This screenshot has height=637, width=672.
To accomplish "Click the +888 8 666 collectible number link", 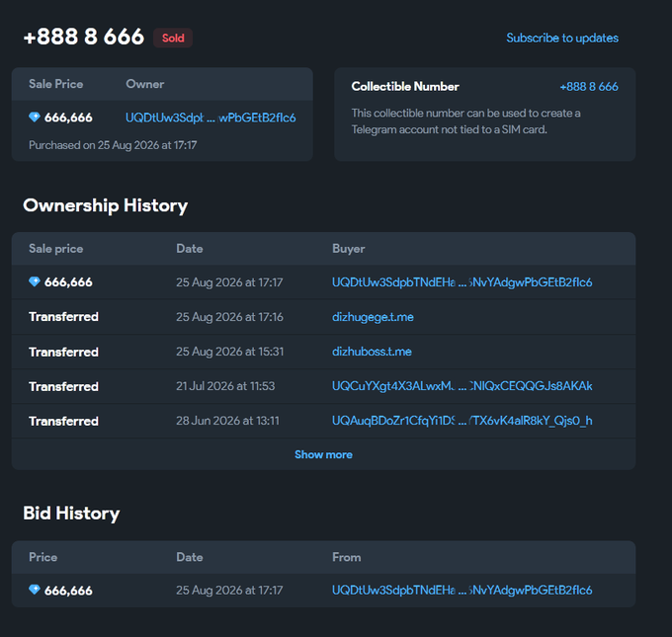I will click(589, 87).
